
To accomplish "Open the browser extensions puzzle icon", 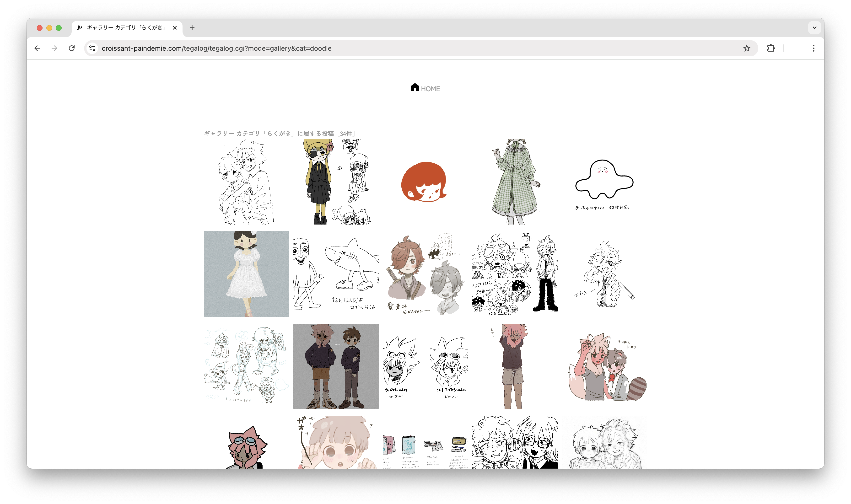I will 771,48.
